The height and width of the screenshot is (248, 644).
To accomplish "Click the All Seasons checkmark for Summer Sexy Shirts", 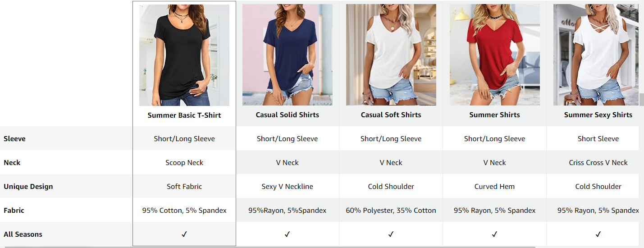I will pyautogui.click(x=598, y=234).
